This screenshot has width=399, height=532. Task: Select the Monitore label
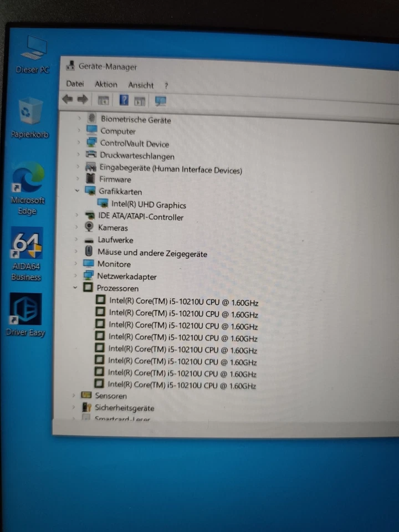pyautogui.click(x=114, y=264)
